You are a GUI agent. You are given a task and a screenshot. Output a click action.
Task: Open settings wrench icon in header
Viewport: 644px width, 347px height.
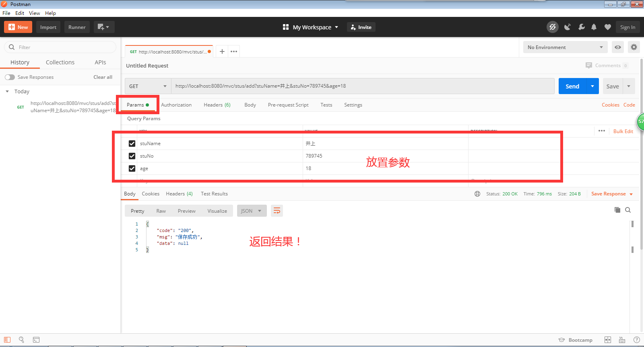click(x=581, y=27)
